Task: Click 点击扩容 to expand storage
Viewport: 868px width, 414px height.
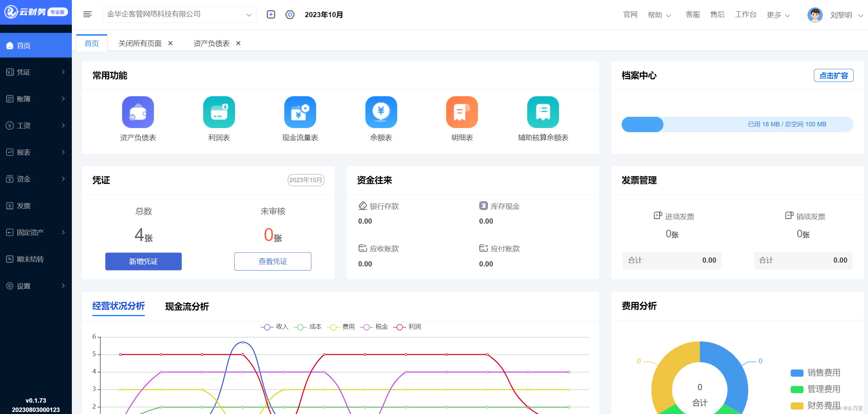Action: 834,75
